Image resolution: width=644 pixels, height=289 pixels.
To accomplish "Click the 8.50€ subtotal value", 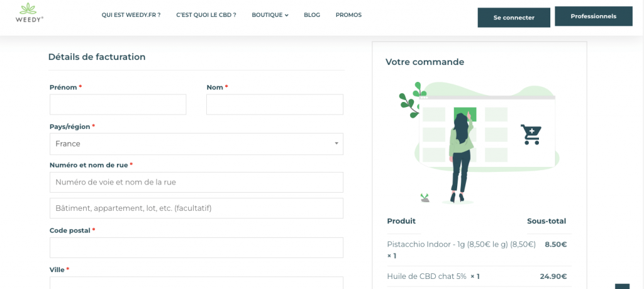I will pyautogui.click(x=556, y=244).
